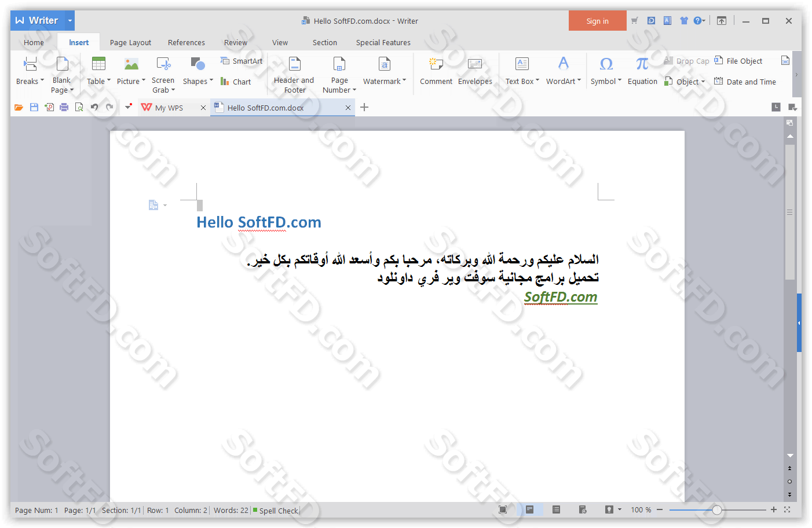This screenshot has height=528, width=812.
Task: Close the My WPS tab
Action: 203,108
